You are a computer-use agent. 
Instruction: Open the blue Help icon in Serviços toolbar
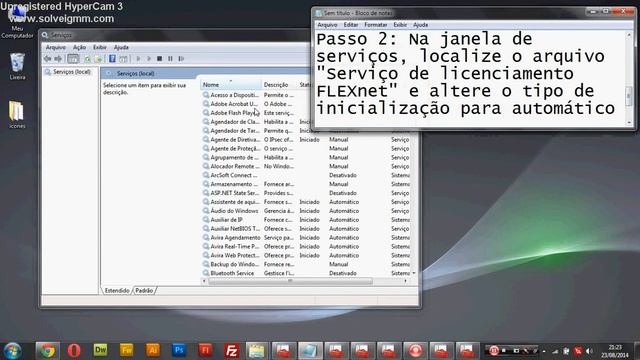pyautogui.click(x=112, y=59)
